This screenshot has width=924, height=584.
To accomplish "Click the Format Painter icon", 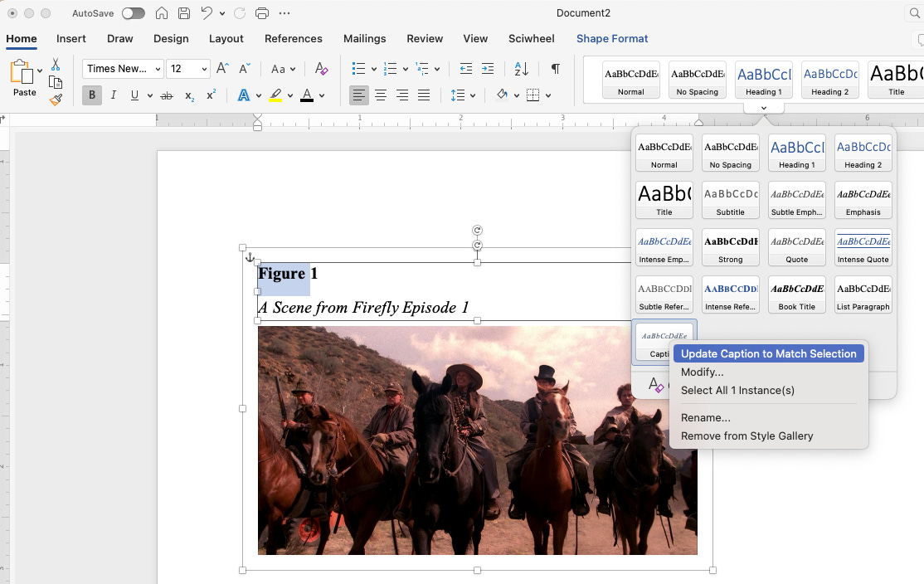I will click(x=56, y=100).
